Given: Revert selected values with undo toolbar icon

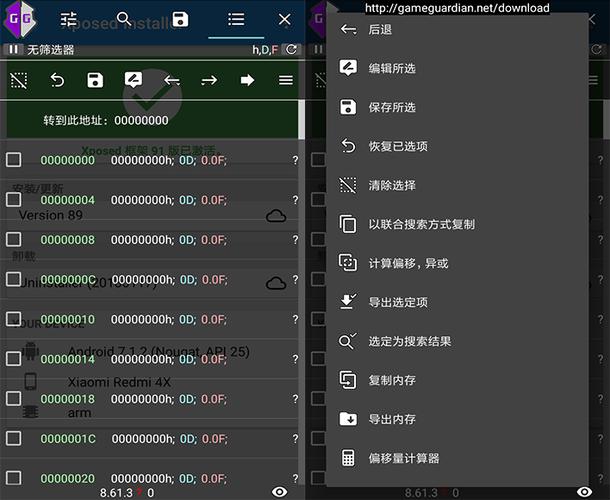Looking at the screenshot, I should click(57, 81).
